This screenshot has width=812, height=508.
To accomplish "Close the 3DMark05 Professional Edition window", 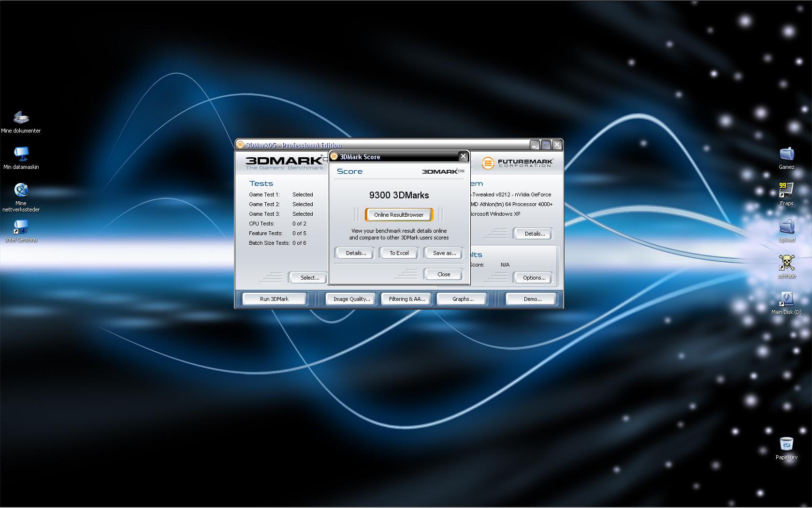I will coord(557,145).
